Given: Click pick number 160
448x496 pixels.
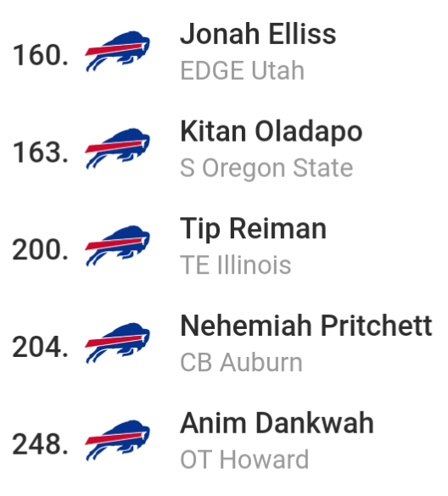Looking at the screenshot, I should pos(40,55).
